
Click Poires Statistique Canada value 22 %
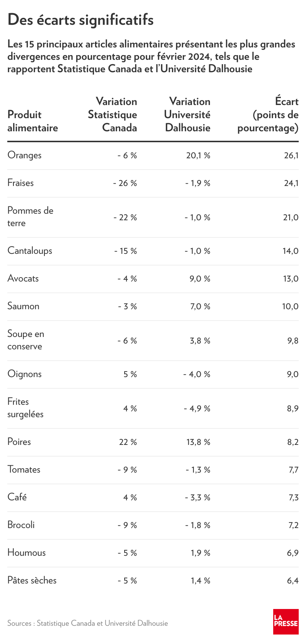pos(128,442)
